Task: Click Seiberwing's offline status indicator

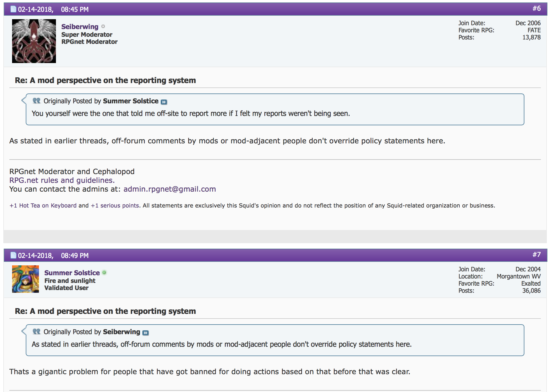Action: pyautogui.click(x=103, y=27)
